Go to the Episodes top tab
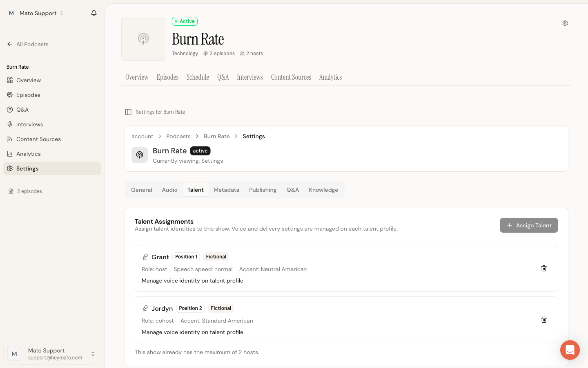Screen dimensions: 588x368 pyautogui.click(x=167, y=77)
